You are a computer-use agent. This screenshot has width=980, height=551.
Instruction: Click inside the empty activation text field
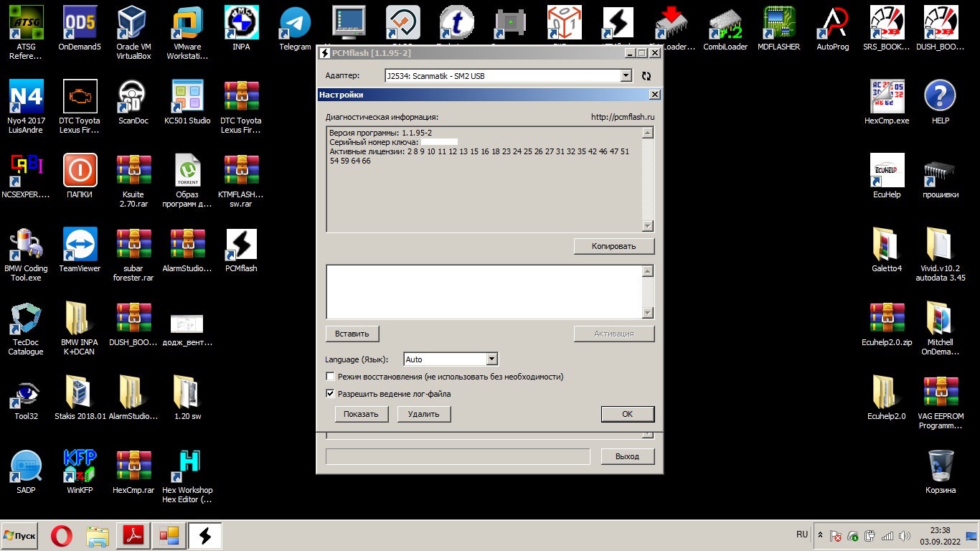point(484,291)
